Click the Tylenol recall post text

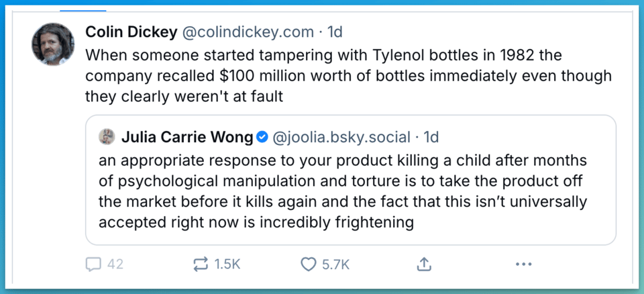(x=347, y=75)
